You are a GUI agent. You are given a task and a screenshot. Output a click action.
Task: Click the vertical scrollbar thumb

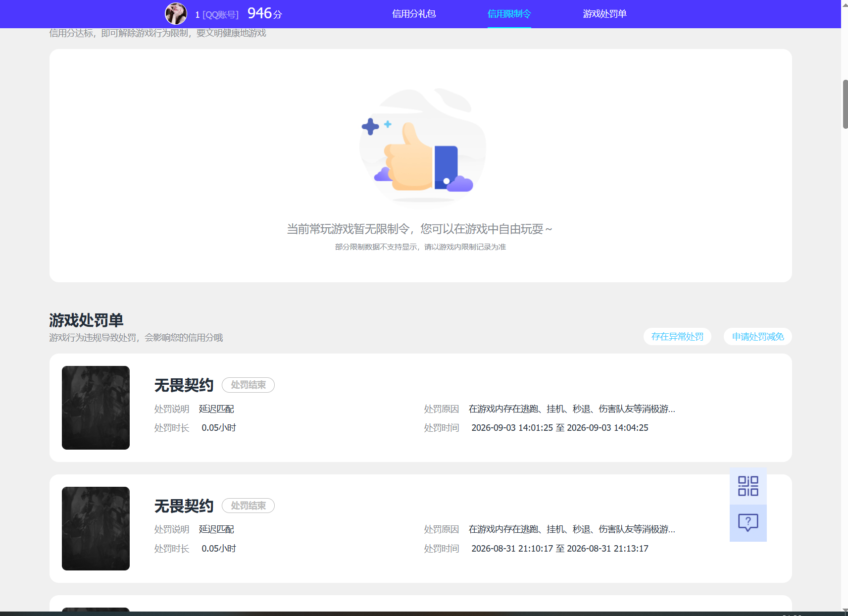(x=845, y=104)
